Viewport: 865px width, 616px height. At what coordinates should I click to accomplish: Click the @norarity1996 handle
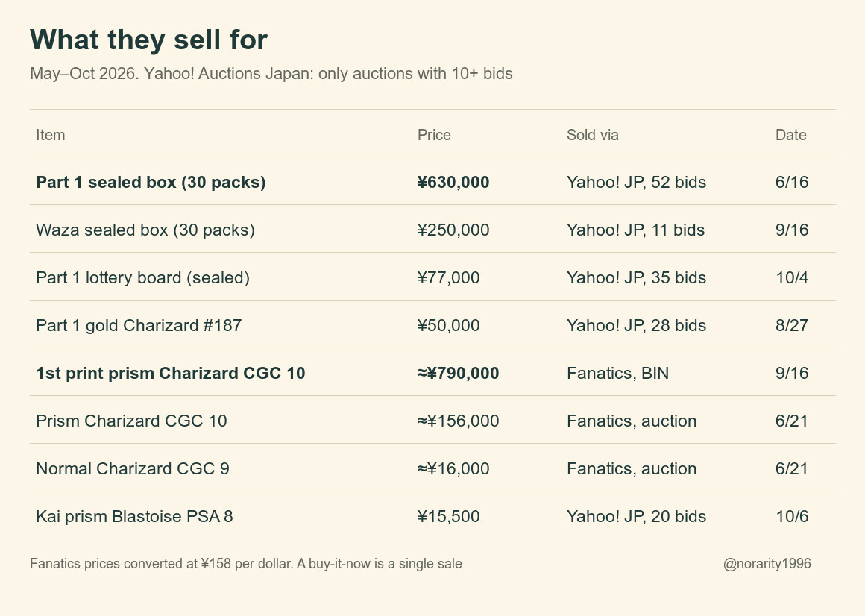767,564
